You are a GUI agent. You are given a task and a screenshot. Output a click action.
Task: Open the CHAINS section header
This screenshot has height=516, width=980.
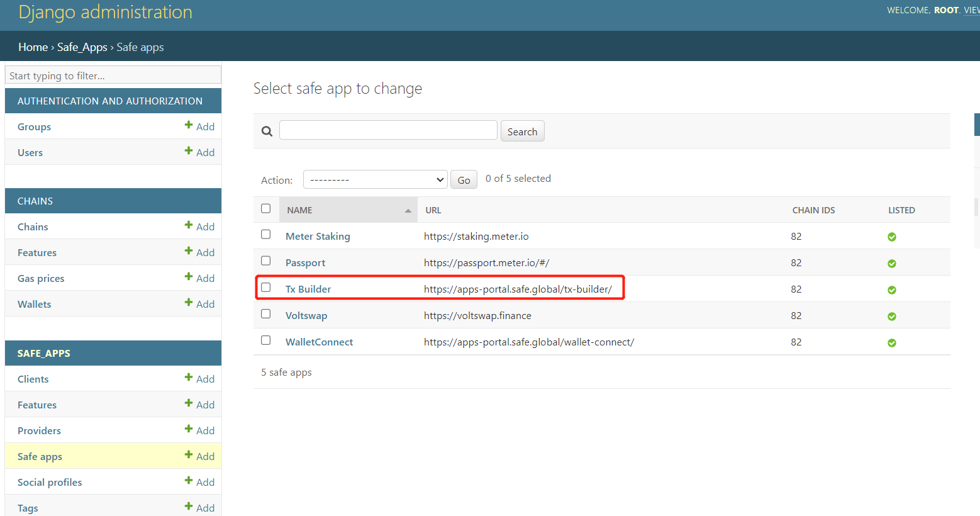tap(35, 201)
